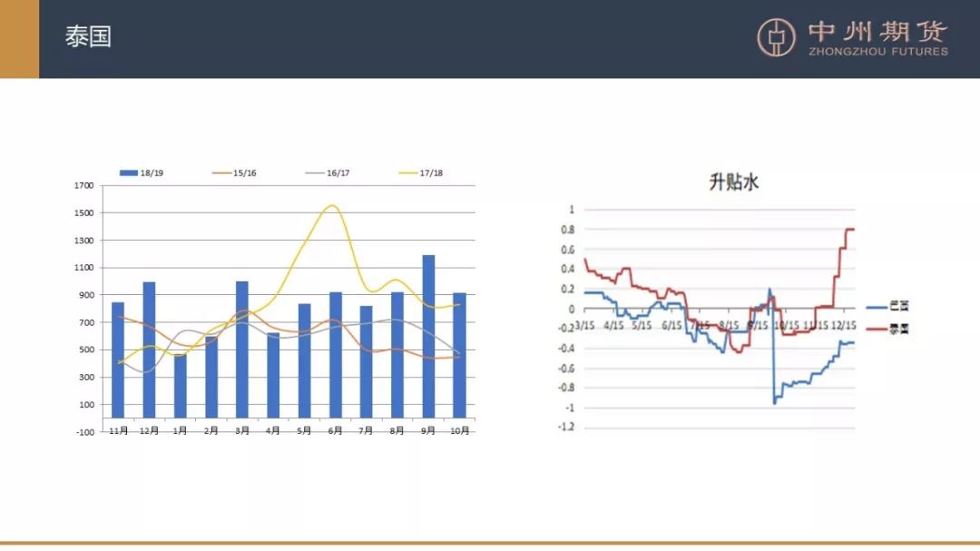Click the blue 巴西 legend entry
This screenshot has width=980, height=551.
click(x=887, y=306)
